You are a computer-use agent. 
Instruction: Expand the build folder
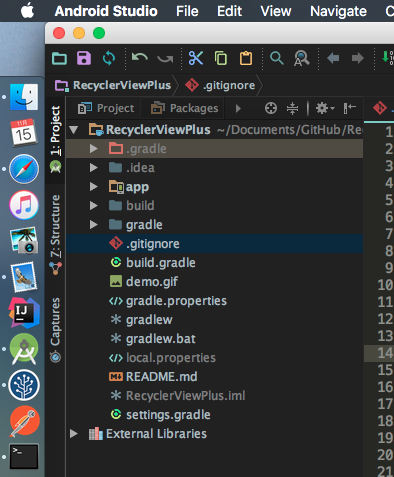pos(94,206)
